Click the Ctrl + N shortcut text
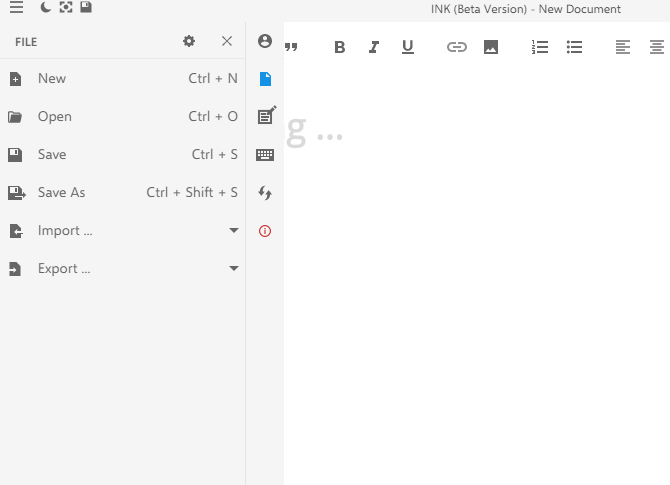The image size is (670, 485). (x=213, y=79)
